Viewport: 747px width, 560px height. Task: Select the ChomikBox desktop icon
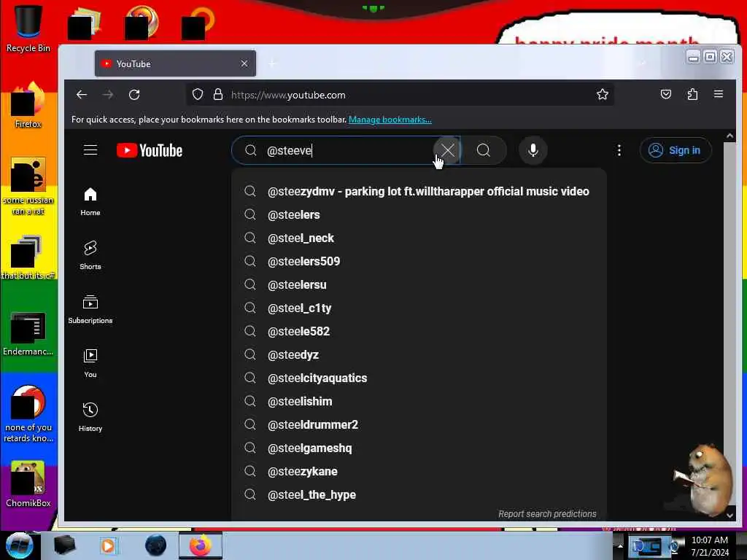[28, 484]
